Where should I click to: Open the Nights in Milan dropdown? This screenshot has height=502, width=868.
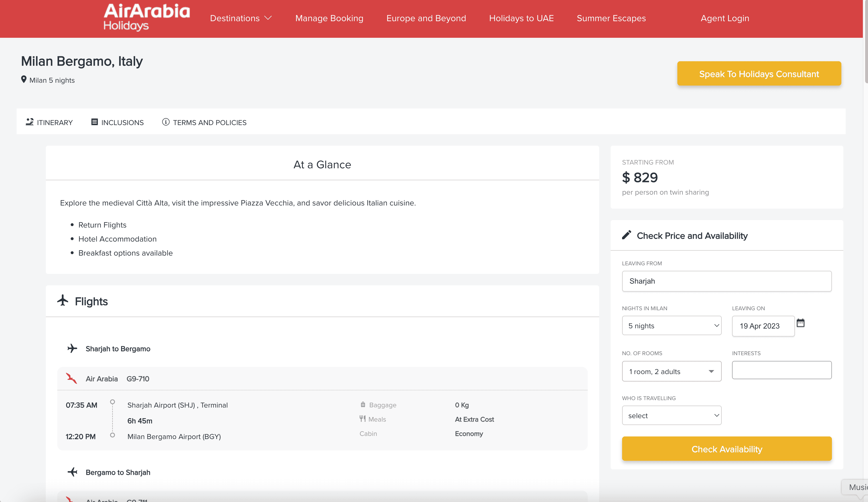point(671,326)
